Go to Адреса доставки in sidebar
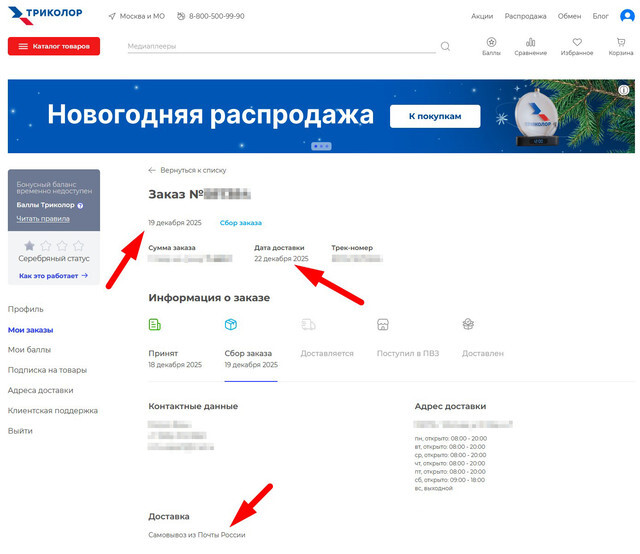Viewport: 640px width, 554px height. tap(46, 390)
